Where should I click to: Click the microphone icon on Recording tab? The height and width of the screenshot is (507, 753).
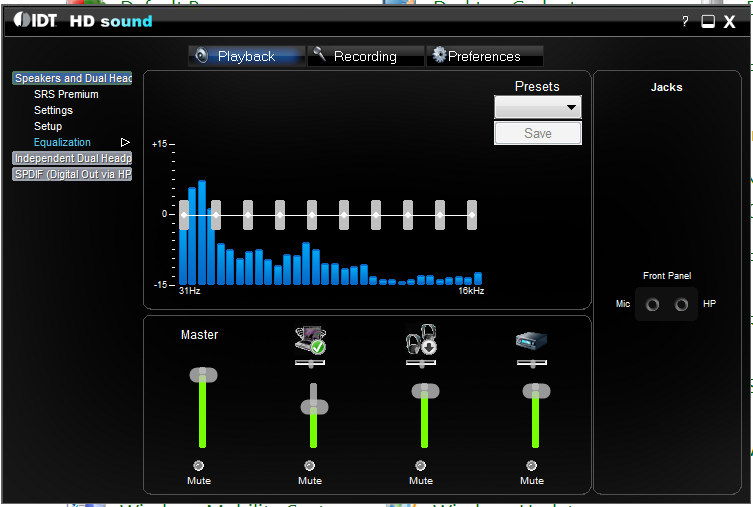319,54
